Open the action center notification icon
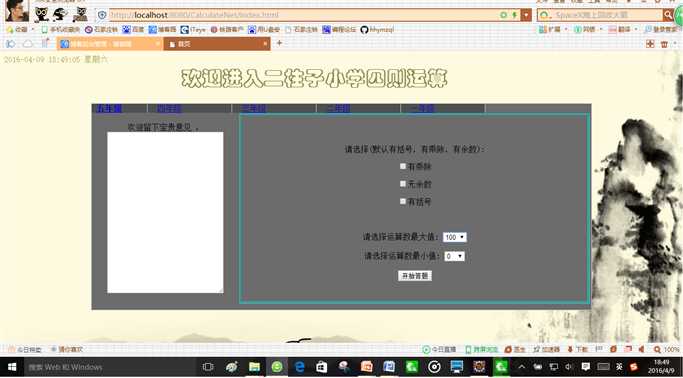The image size is (683, 378). click(586, 367)
